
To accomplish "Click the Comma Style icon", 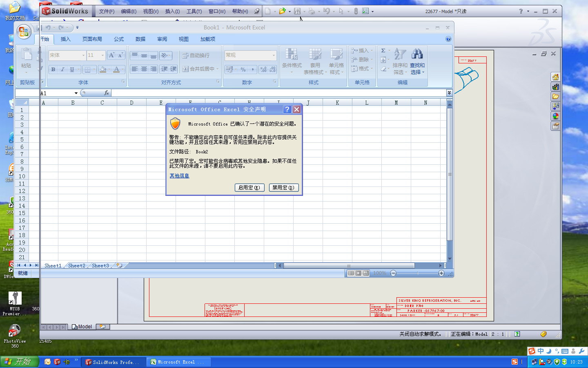I will click(x=253, y=70).
